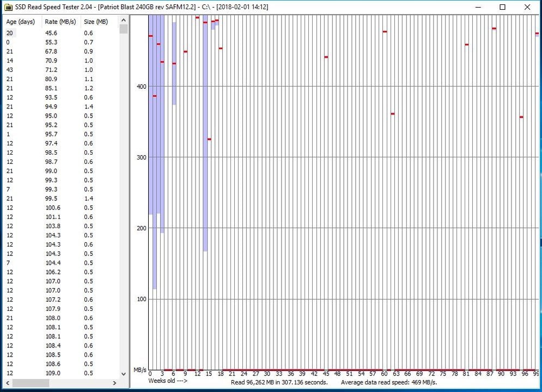Select the row with rate 98.5
542x392 pixels.
pyautogui.click(x=61, y=152)
